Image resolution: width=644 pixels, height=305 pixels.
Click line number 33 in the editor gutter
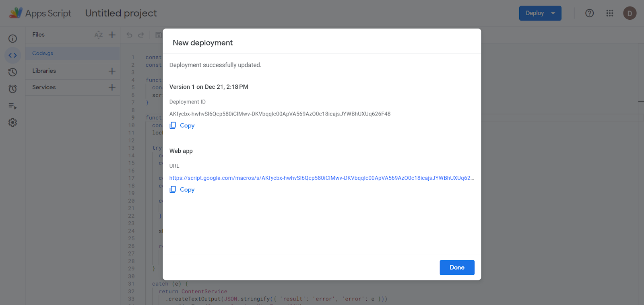pos(131,299)
